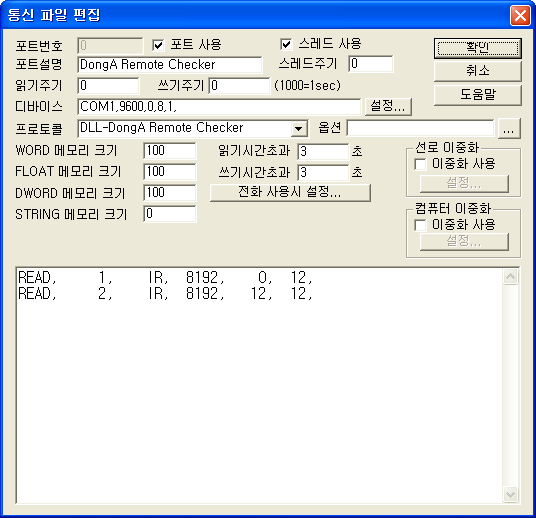536x518 pixels.
Task: Enable 이중화 사용 under 선로 이중화
Action: 420,164
